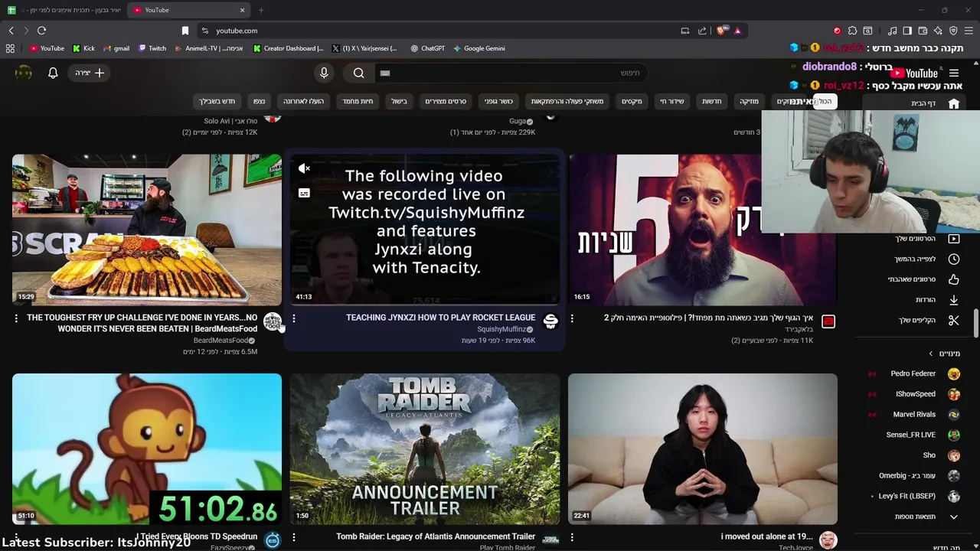Open your clips scissors icon

953,320
